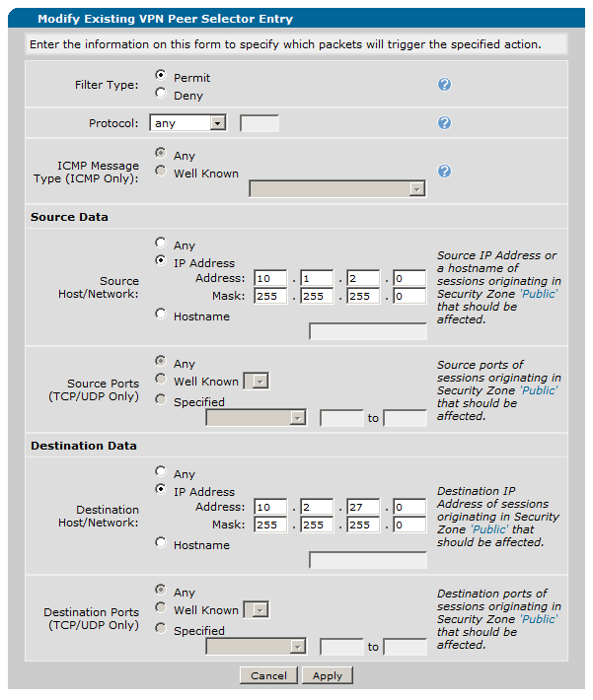Select Hostname option under Source Host/Network
This screenshot has width=593, height=700.
(x=161, y=315)
